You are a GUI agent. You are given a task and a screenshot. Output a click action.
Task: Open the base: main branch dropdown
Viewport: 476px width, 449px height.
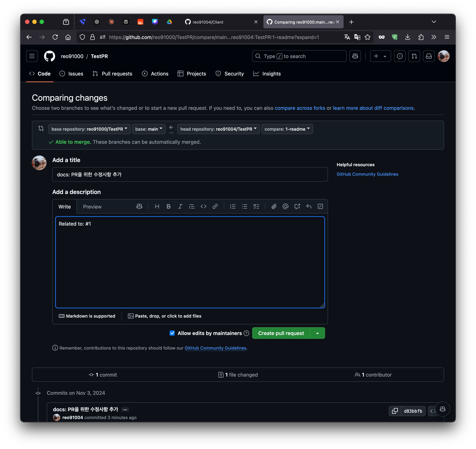[x=148, y=129]
